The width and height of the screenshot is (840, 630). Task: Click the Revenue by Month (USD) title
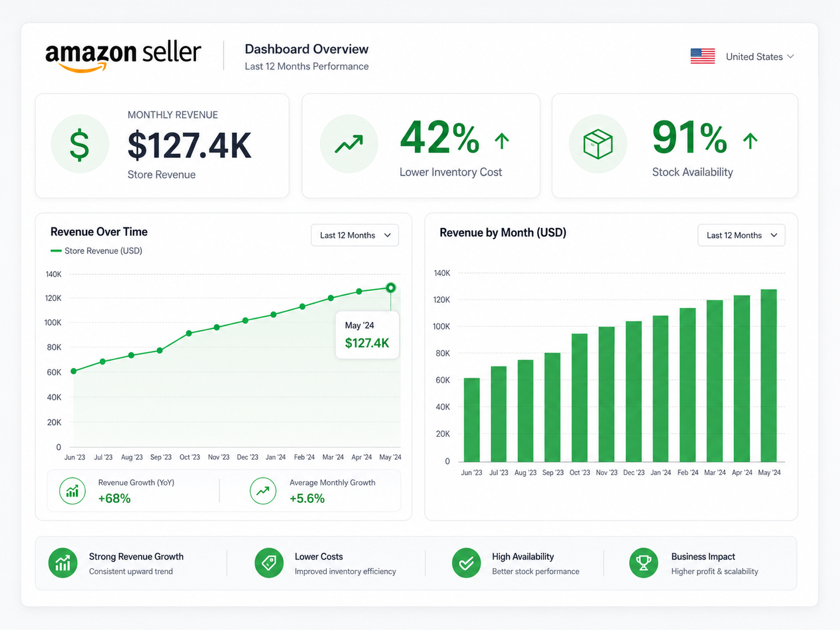click(503, 233)
